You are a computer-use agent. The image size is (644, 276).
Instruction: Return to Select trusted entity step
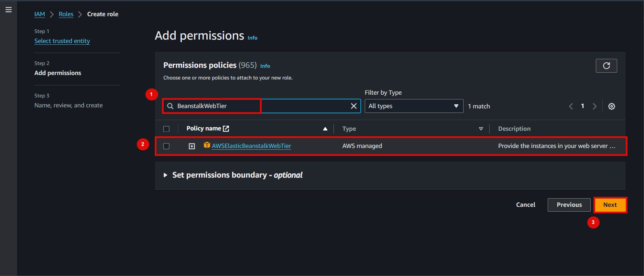pyautogui.click(x=62, y=41)
